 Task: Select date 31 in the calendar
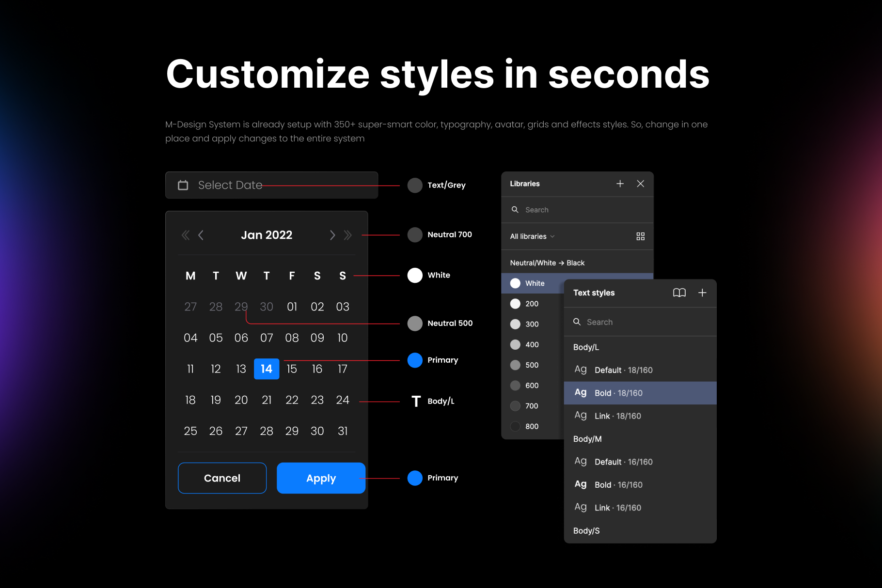343,431
